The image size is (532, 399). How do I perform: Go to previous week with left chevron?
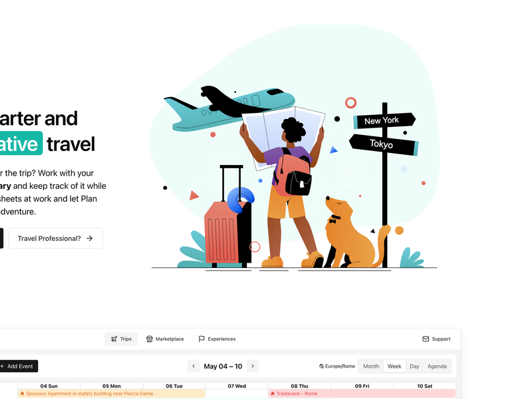(194, 366)
